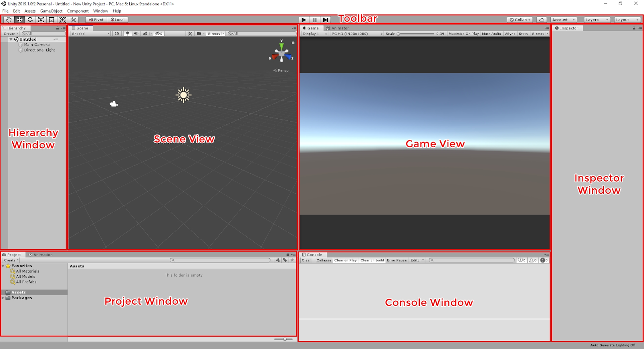Open the Window menu
Viewport: 644px width, 349px height.
pyautogui.click(x=101, y=11)
